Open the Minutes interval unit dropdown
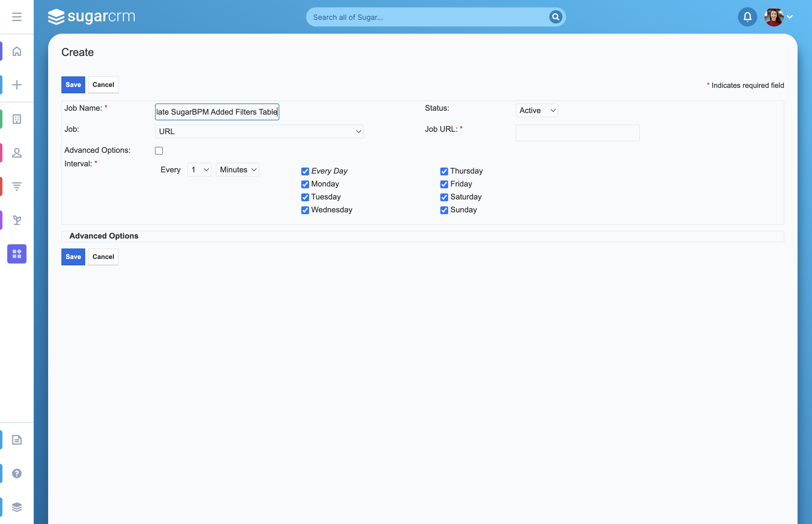 coord(237,170)
